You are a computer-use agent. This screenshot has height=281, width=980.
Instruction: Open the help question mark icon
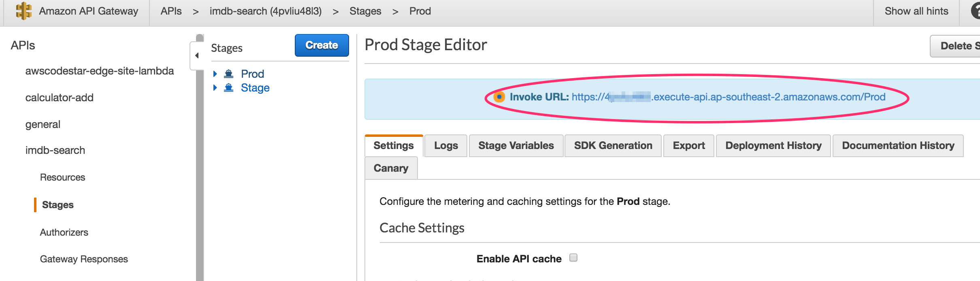(x=976, y=11)
